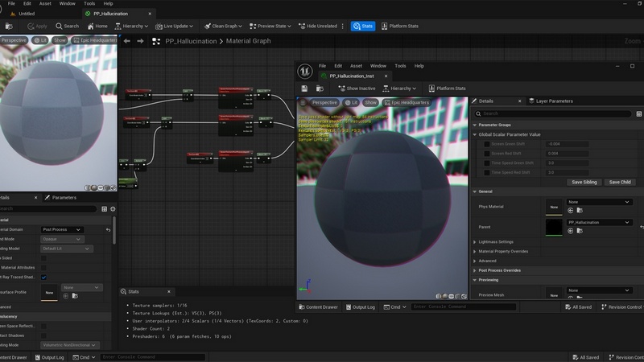Click the back arrow beside the Material Graph breadcrumb
This screenshot has width=644, height=362.
coord(128,41)
